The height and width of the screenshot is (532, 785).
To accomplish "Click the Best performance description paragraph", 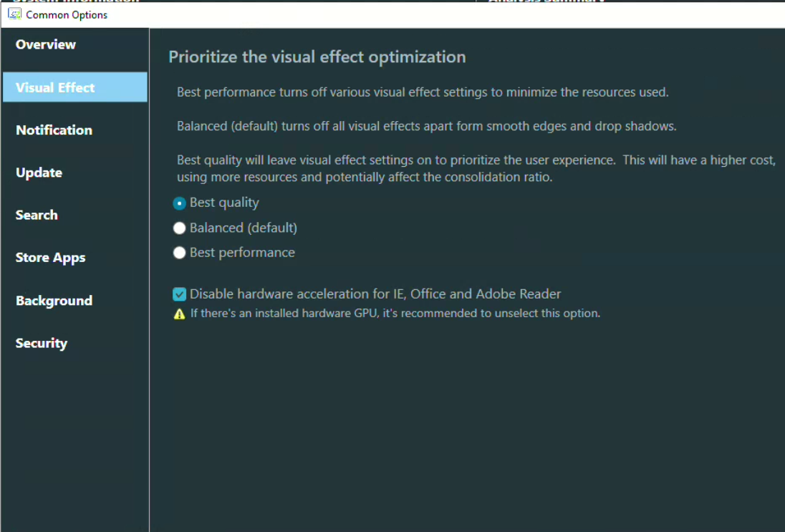I will [x=423, y=92].
